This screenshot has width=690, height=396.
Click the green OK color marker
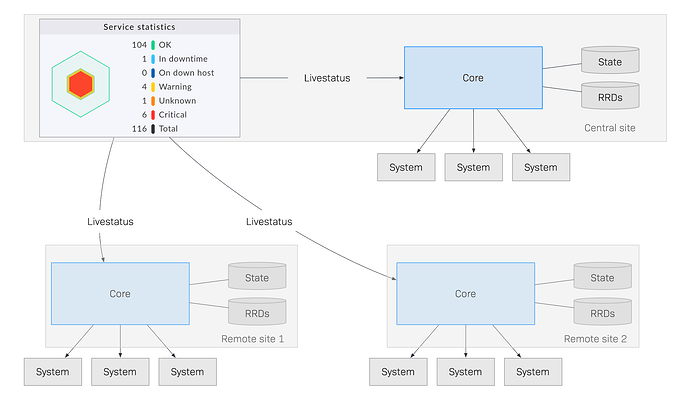[153, 45]
